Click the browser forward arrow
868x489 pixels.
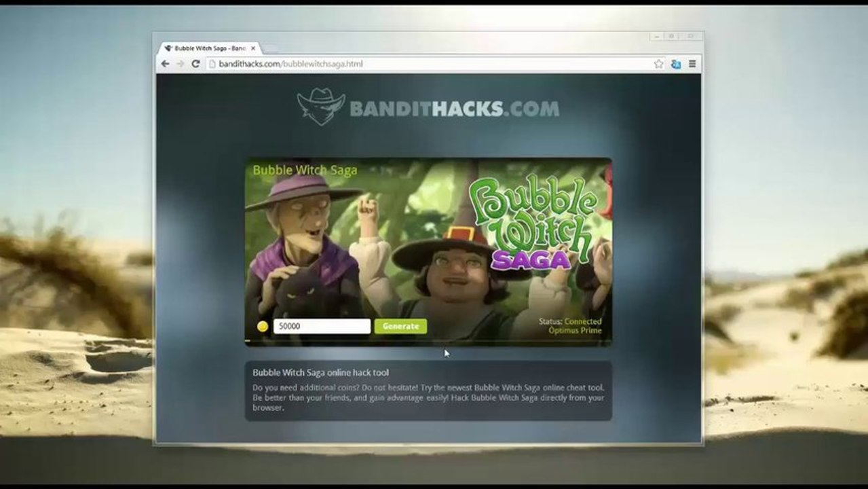tap(180, 64)
